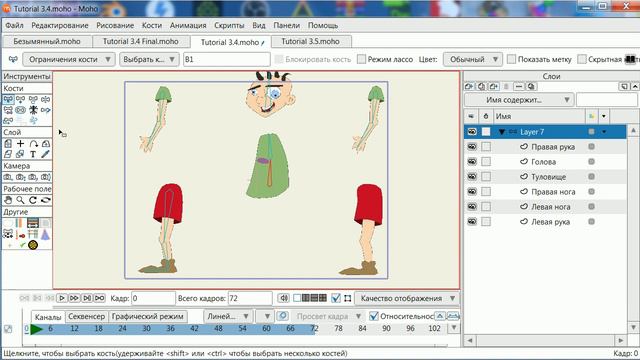The width and height of the screenshot is (640, 360).
Task: Open Layer 7 row options arrow
Action: click(604, 132)
